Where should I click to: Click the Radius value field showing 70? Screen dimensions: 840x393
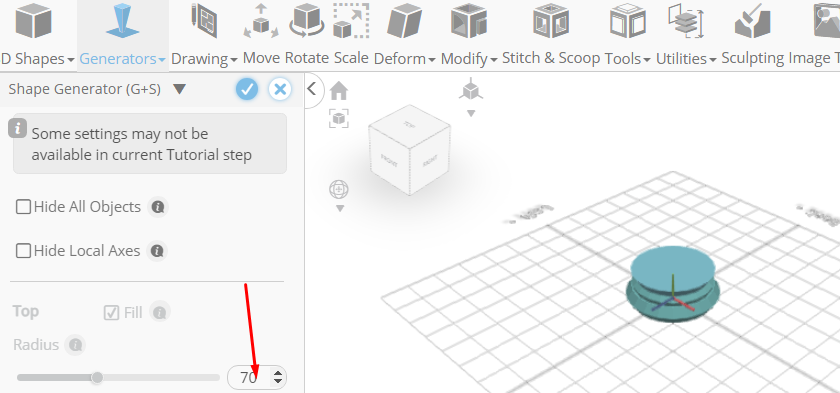click(249, 378)
